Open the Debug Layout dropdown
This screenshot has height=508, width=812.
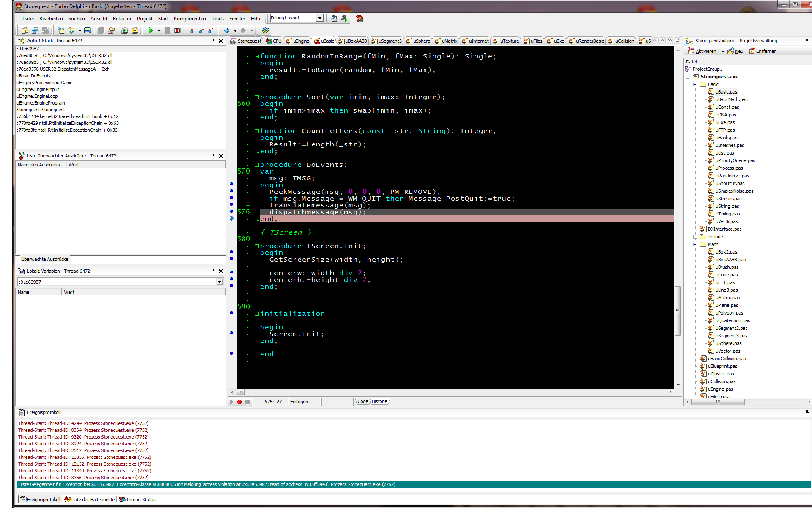click(320, 18)
